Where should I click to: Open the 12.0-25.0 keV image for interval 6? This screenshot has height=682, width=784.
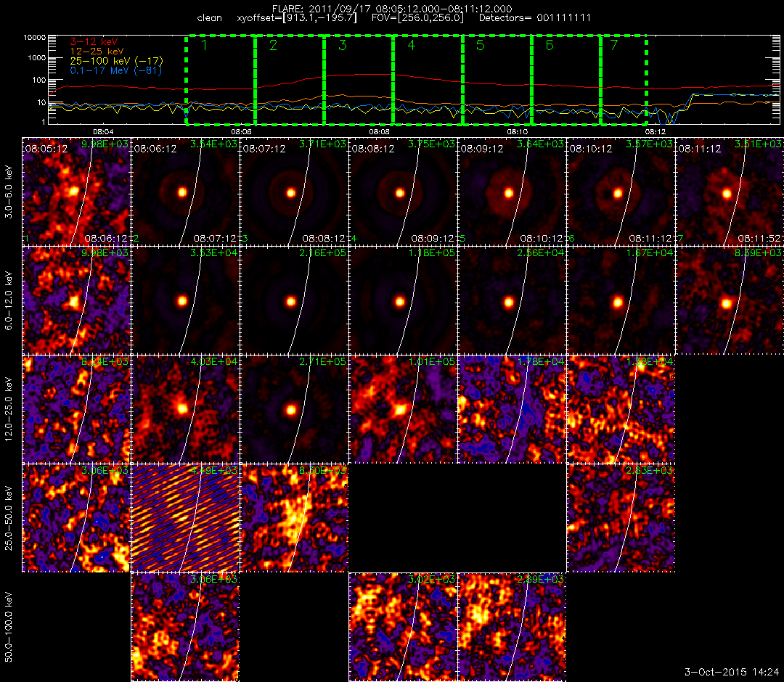[x=621, y=410]
